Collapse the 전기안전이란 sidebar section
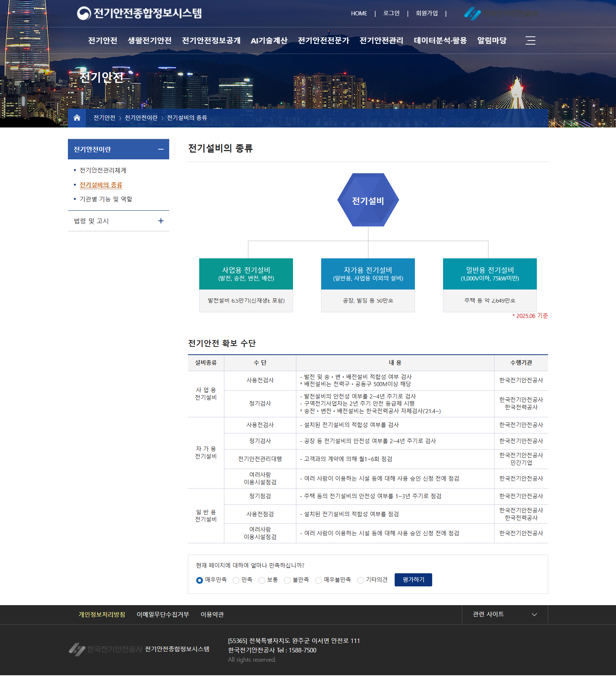Screen dimensions: 616x676 (x=161, y=149)
